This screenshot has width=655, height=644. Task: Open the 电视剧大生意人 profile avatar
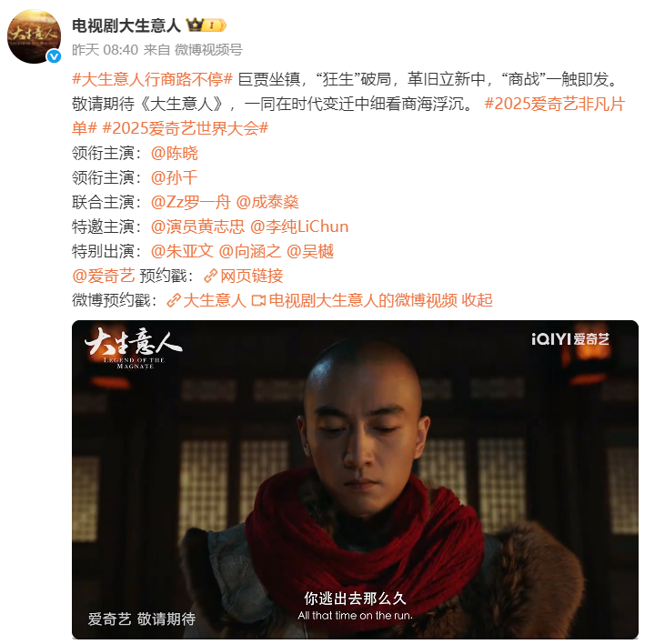[35, 36]
